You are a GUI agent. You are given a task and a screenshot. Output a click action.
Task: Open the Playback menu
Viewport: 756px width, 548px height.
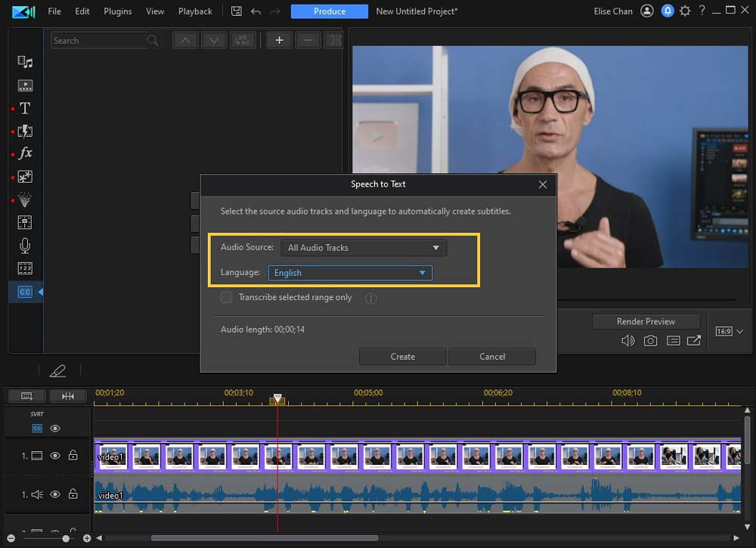point(195,11)
